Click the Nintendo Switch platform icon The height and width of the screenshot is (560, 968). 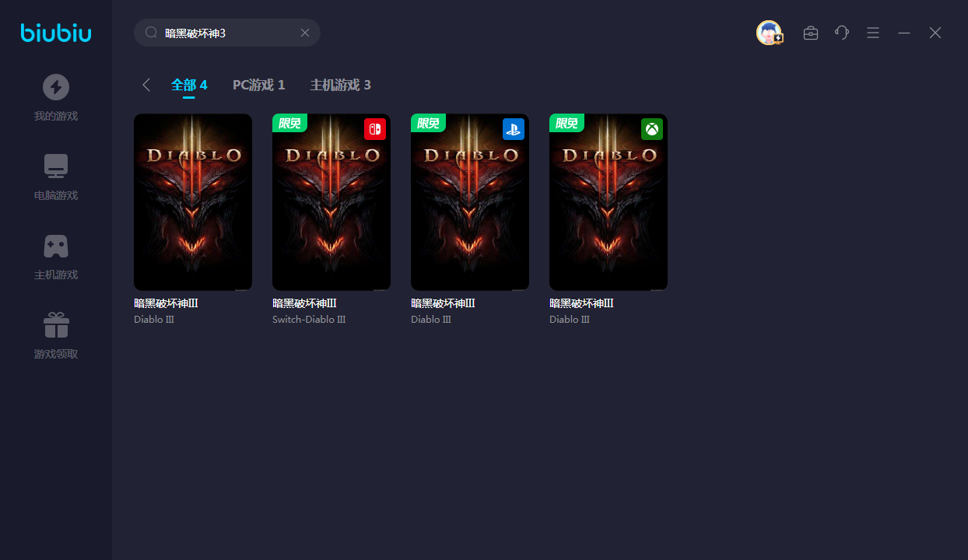coord(375,129)
